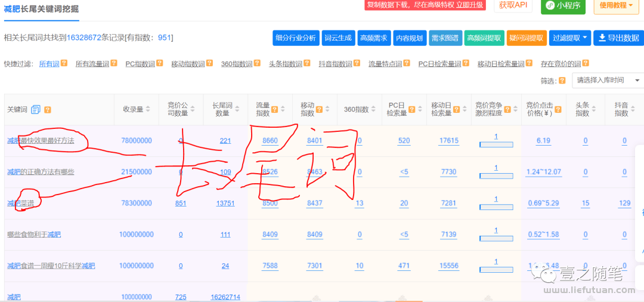The width and height of the screenshot is (644, 302).
Task: Click the help icon beside 移动日检索量词
Action: click(x=529, y=63)
